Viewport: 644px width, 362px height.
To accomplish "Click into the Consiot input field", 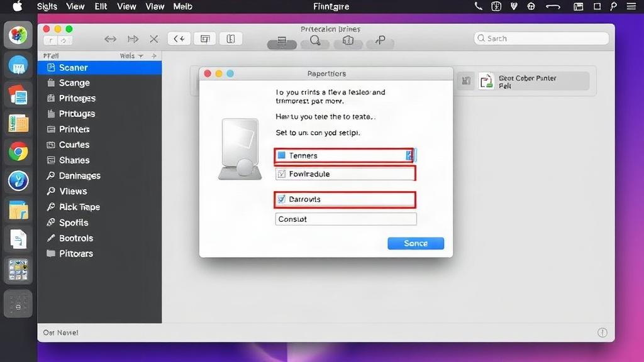I will [346, 219].
